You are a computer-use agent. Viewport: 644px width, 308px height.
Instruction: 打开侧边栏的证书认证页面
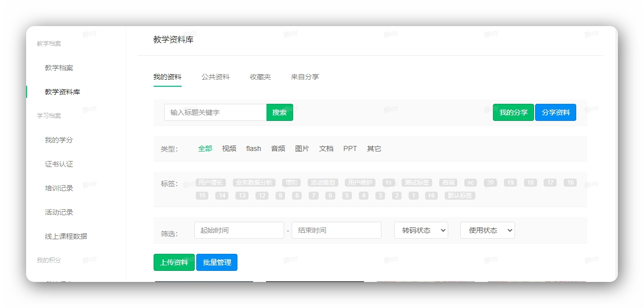60,164
